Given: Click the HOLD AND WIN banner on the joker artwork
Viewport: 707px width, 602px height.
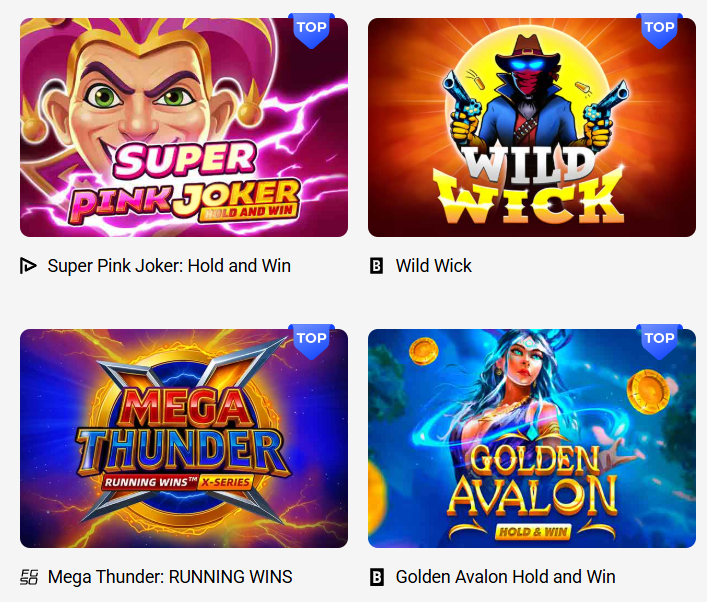Looking at the screenshot, I should pos(248,212).
